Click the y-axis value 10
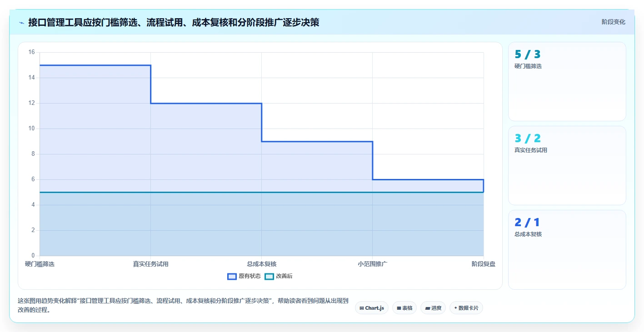This screenshot has height=332, width=644. pyautogui.click(x=31, y=129)
